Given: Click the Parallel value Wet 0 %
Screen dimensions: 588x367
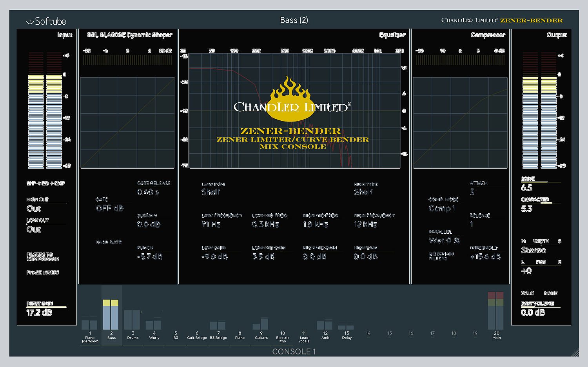Looking at the screenshot, I should click(x=445, y=240).
